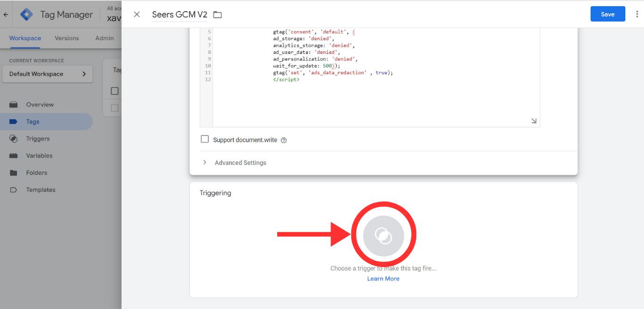
Task: Click code line ad_storage: 'denied'
Action: pyautogui.click(x=304, y=39)
